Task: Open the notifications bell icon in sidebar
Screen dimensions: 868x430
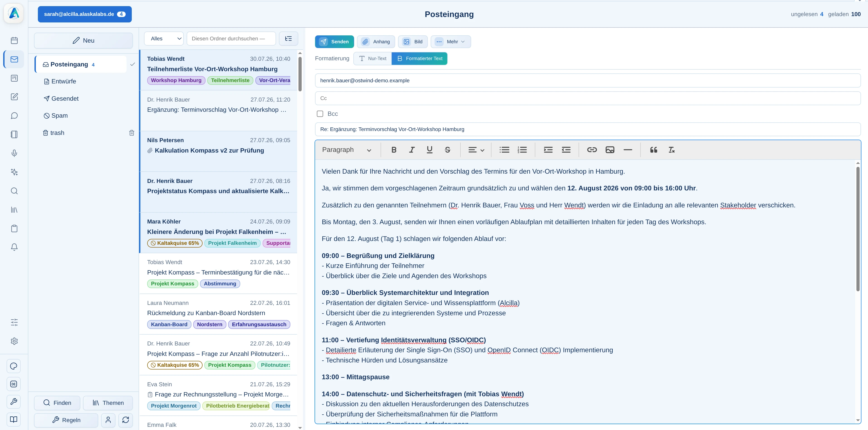Action: click(x=14, y=247)
